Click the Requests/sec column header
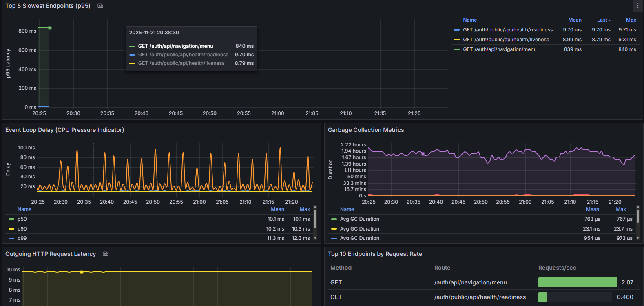 557,268
